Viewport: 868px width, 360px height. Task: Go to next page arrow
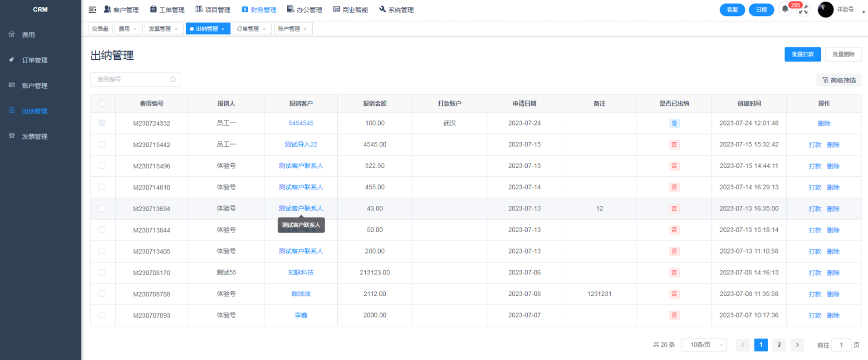coord(797,344)
